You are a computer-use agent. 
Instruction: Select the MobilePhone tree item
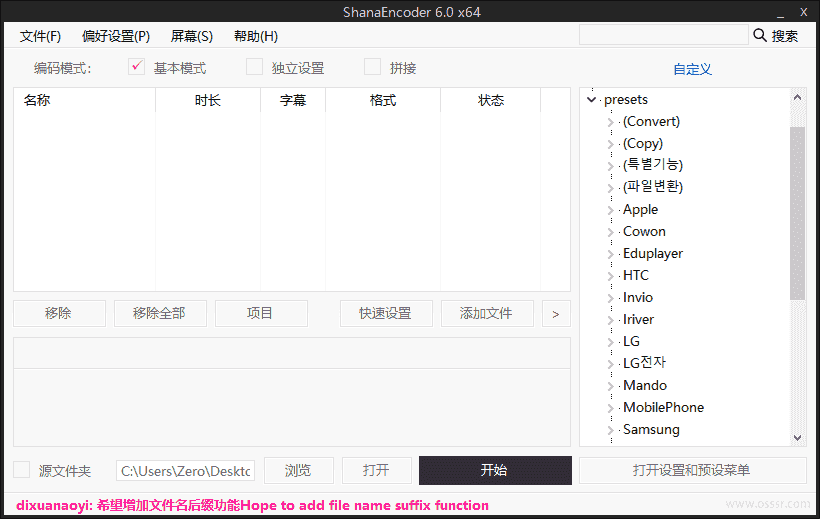[x=663, y=407]
